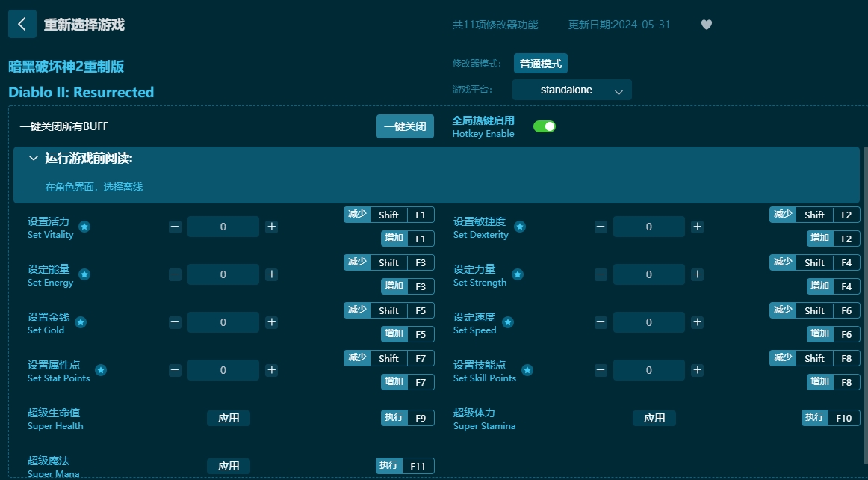Click 应用 for 超级生命值
The height and width of the screenshot is (480, 868).
[x=229, y=418]
